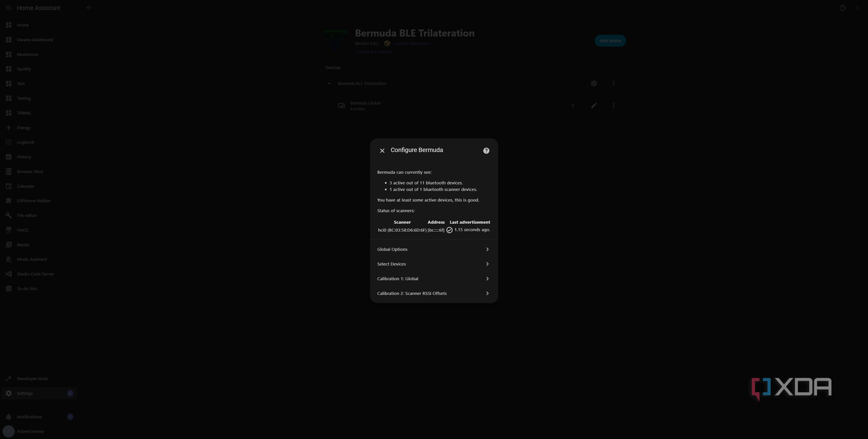Image resolution: width=868 pixels, height=439 pixels.
Task: Close the Configure Bermuda dialog
Action: click(382, 150)
